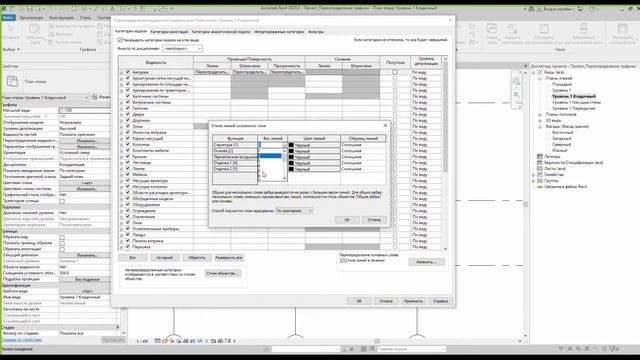Viewport: 640px width, 360px height.
Task: Select the highlighted blue line weight option
Action: click(270, 156)
